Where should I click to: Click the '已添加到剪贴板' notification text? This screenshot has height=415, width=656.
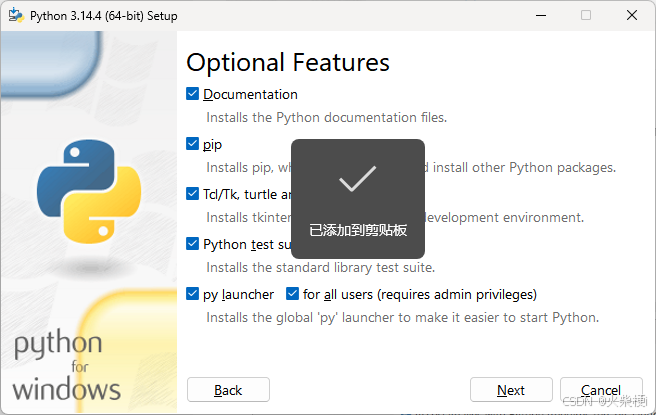pos(358,230)
